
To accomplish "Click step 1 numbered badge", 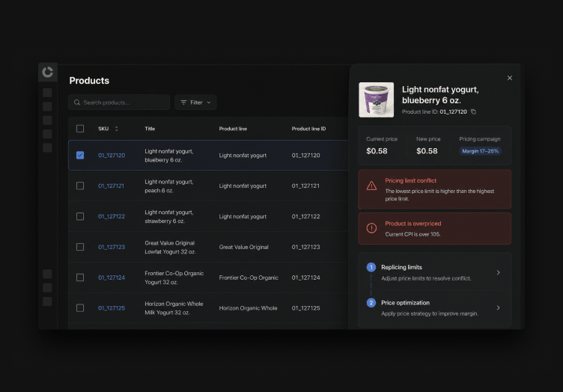I will click(371, 267).
